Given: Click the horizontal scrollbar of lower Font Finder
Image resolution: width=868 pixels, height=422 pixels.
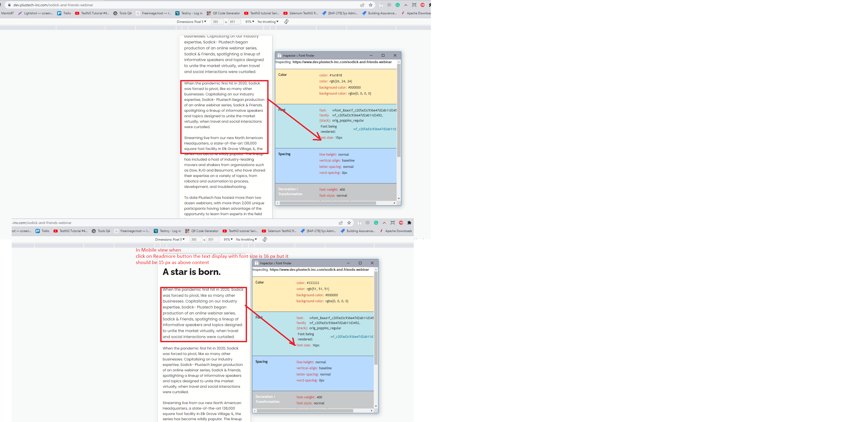Looking at the screenshot, I should click(x=305, y=411).
